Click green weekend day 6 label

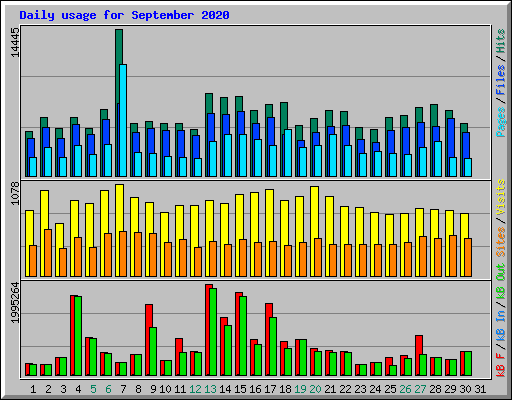(x=108, y=389)
